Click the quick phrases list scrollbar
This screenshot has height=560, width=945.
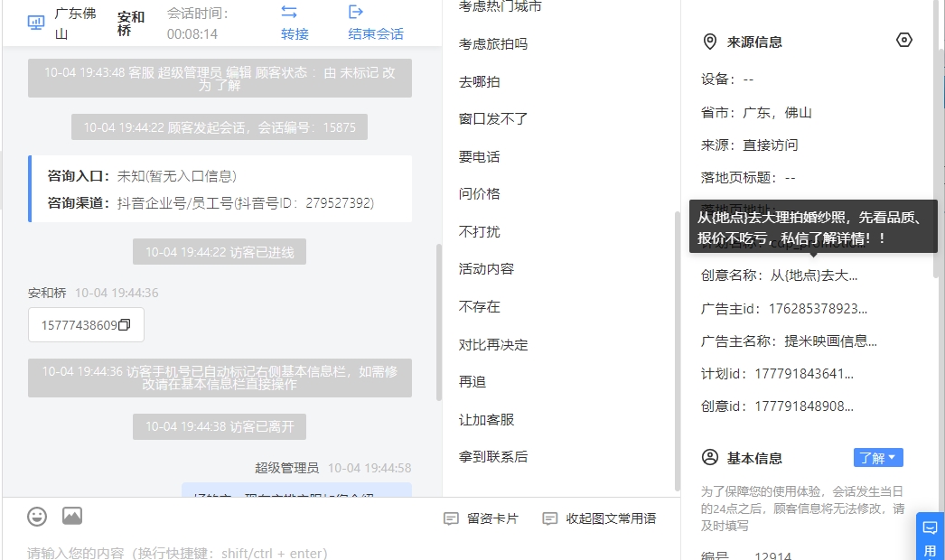[x=677, y=350]
